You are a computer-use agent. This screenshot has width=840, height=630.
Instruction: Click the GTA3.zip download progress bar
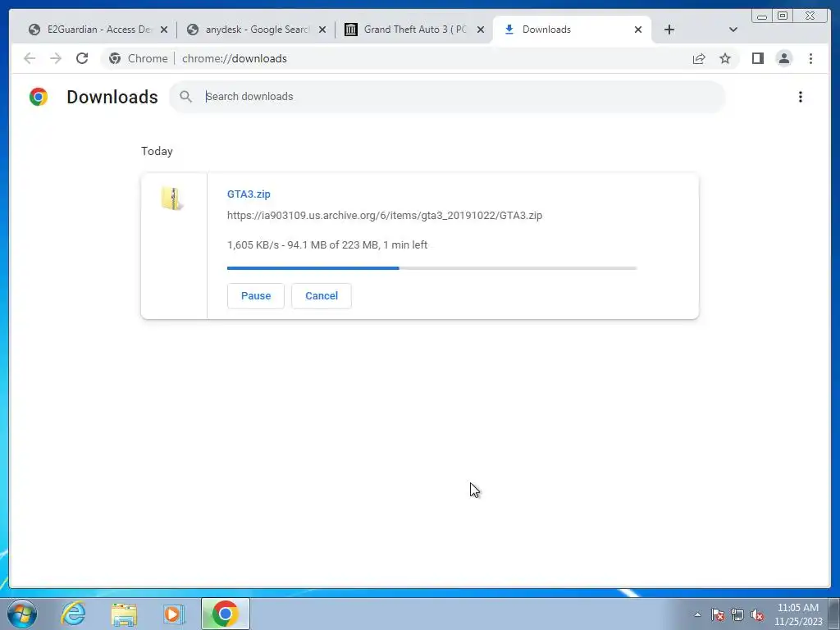[x=431, y=268]
